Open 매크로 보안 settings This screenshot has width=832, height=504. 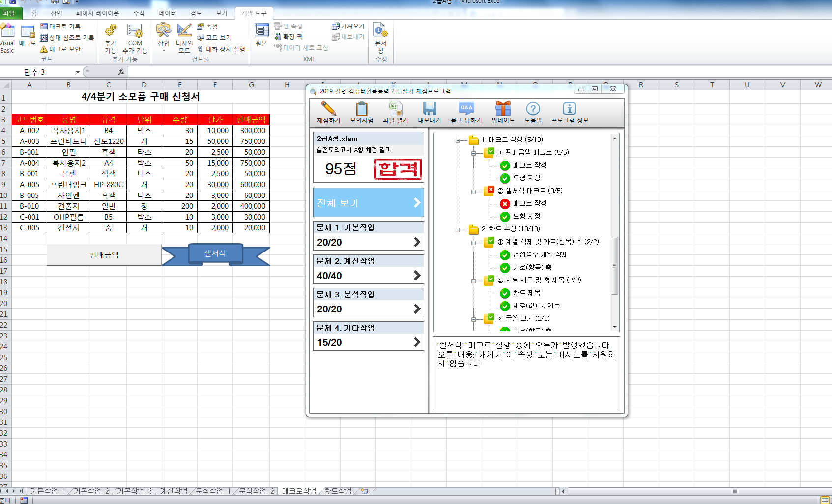pos(60,49)
